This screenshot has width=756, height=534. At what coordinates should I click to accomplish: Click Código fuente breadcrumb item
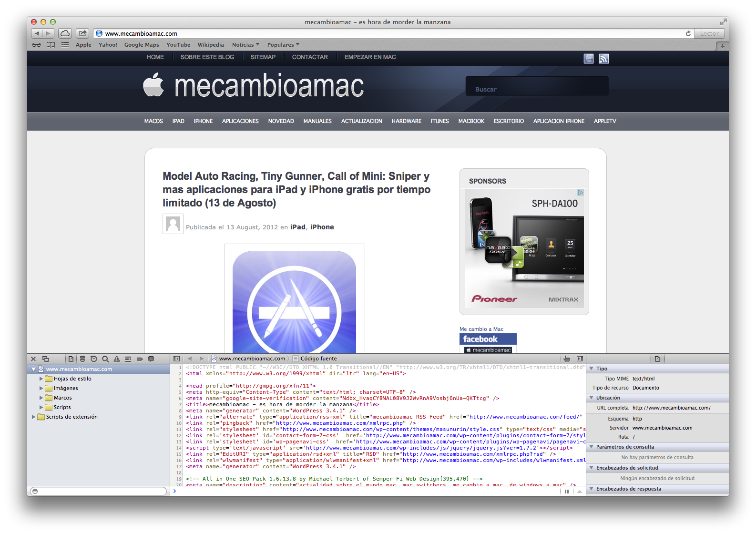[315, 359]
